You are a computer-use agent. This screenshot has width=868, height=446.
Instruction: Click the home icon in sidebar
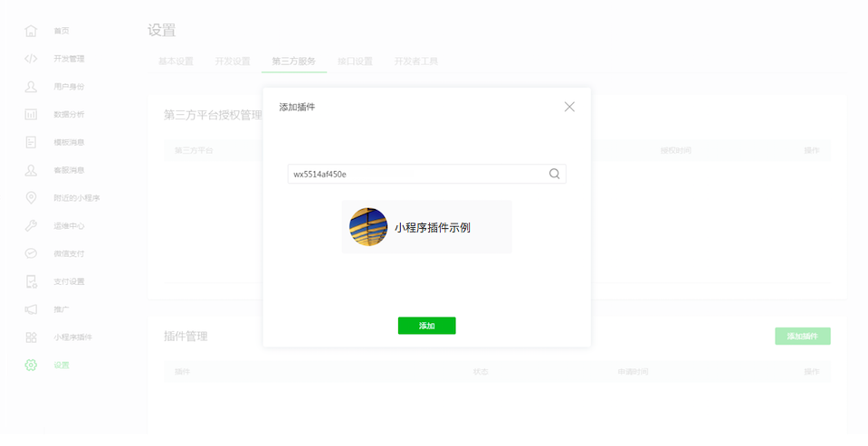31,31
